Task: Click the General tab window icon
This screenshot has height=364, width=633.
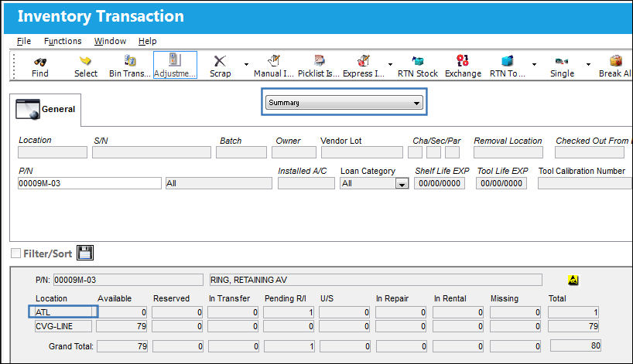Action: point(27,109)
